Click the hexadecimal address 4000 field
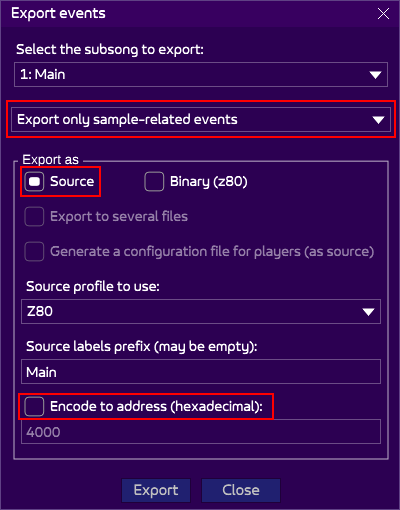This screenshot has height=510, width=400. [201, 432]
